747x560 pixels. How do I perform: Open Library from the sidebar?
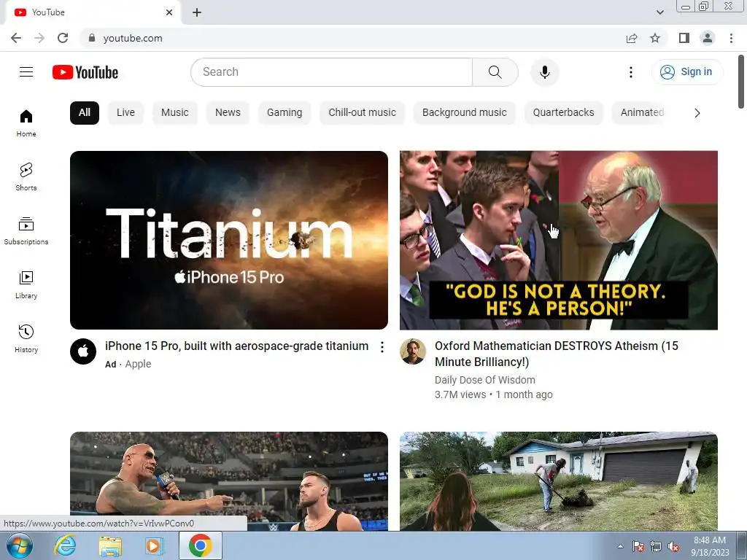coord(26,285)
